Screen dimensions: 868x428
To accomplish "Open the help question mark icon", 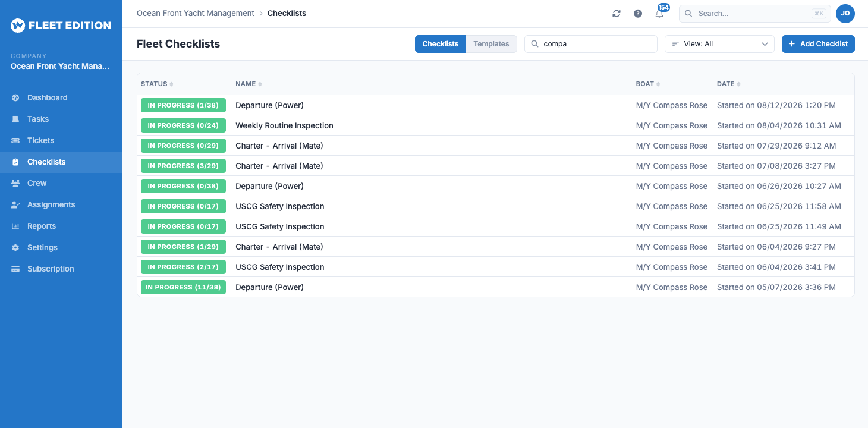I will click(638, 14).
